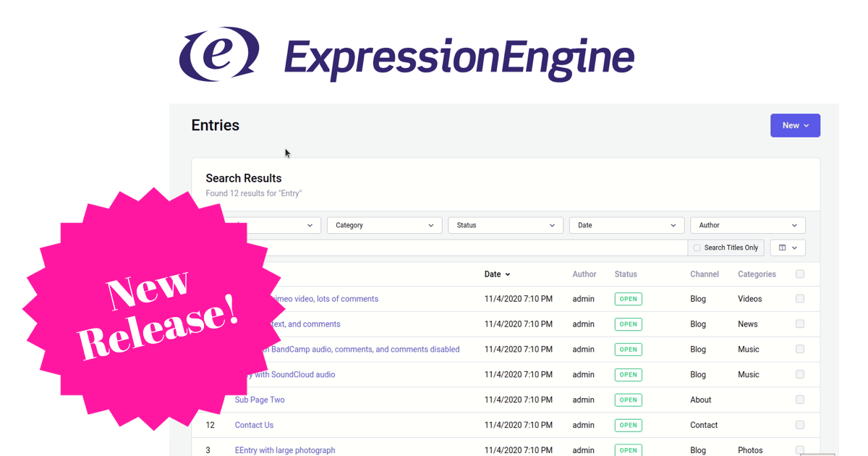
Task: Sort by Categories column header
Action: click(x=757, y=274)
